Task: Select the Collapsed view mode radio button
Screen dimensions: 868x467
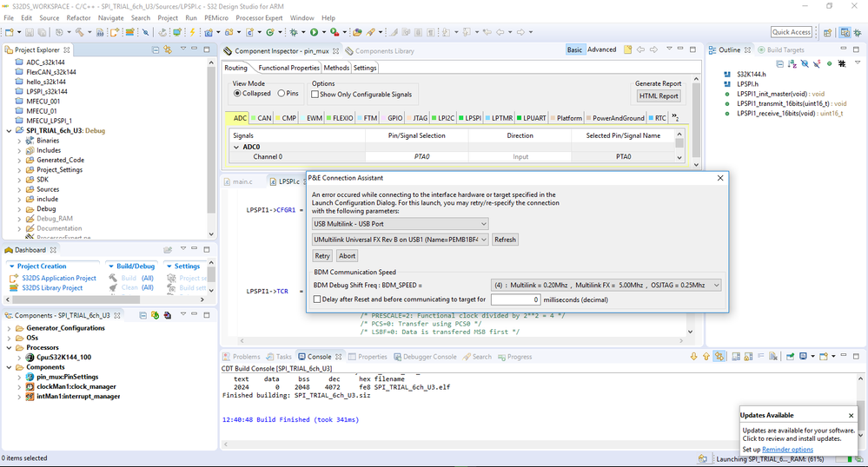Action: 237,94
